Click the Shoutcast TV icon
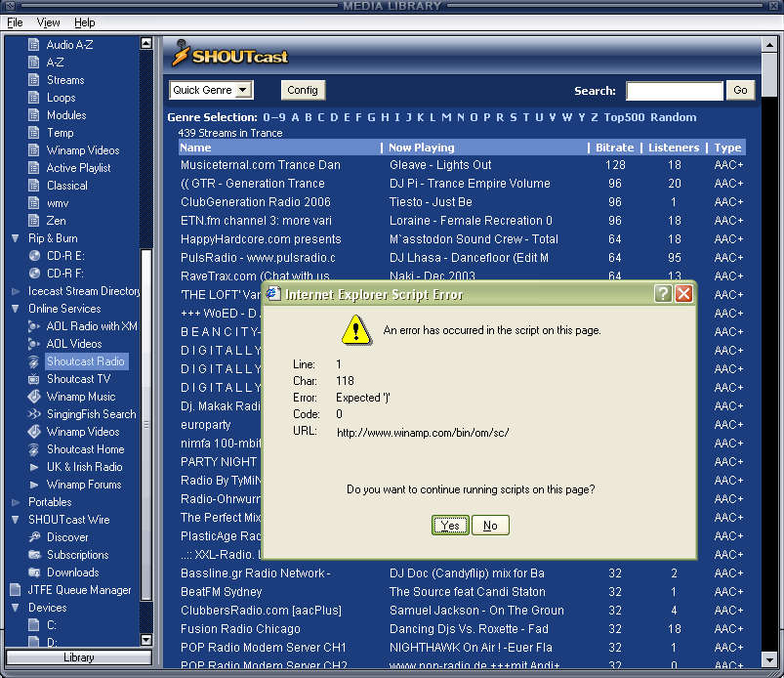Viewport: 784px width, 678px height. click(x=34, y=379)
